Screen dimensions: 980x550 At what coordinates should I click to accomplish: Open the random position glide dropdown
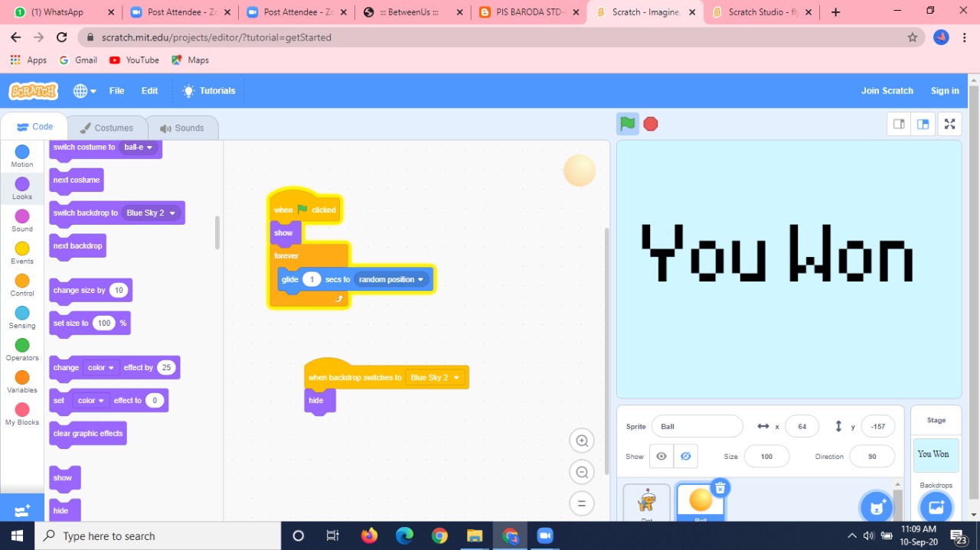[x=392, y=279]
